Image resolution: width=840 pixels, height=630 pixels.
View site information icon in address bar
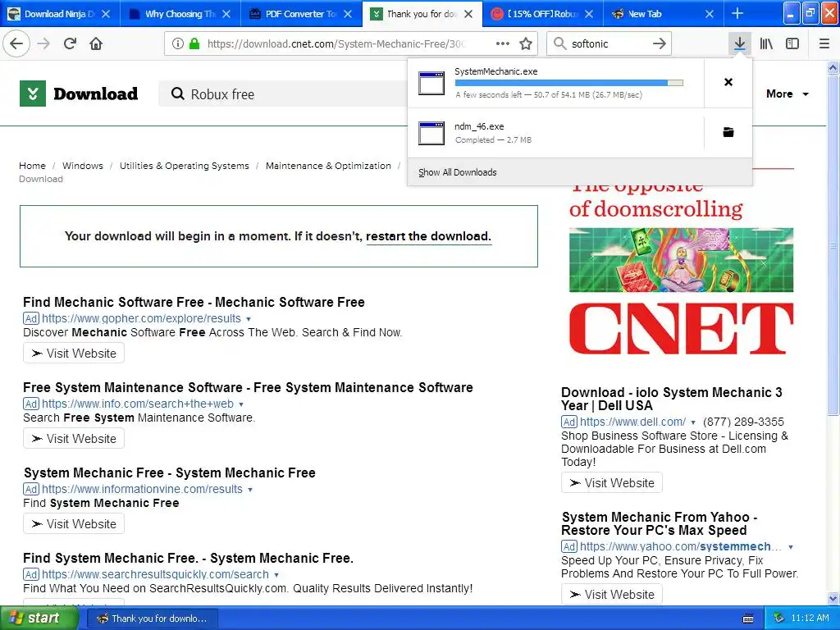[178, 44]
